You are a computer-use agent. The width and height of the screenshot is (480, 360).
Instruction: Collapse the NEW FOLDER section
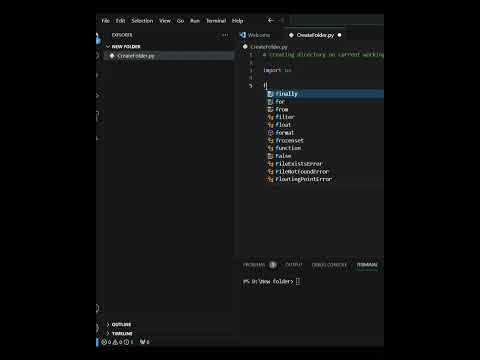tap(123, 47)
